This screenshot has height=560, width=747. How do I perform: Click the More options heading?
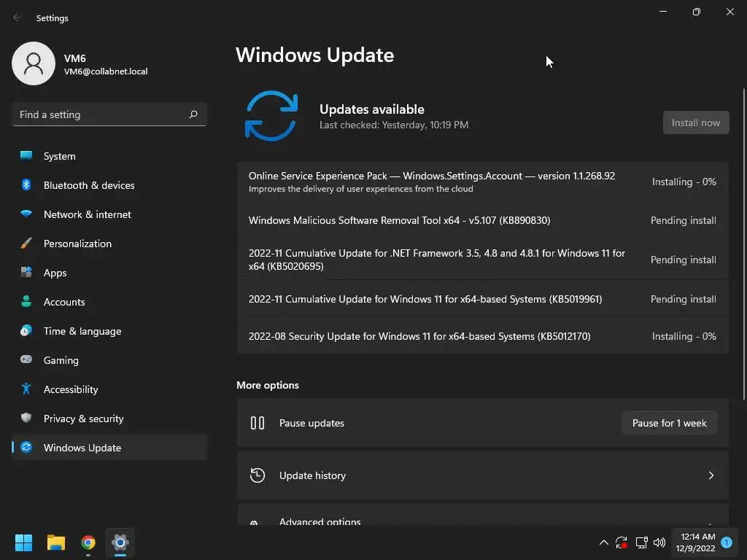tap(267, 385)
